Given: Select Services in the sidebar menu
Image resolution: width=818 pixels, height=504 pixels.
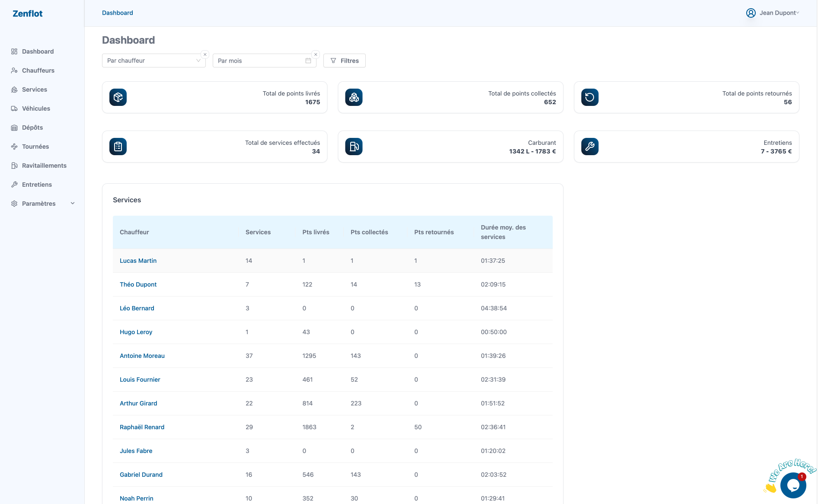Looking at the screenshot, I should tap(35, 89).
